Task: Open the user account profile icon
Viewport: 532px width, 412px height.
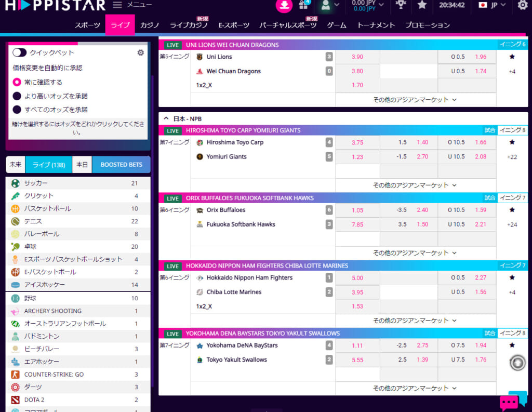Action: (326, 5)
